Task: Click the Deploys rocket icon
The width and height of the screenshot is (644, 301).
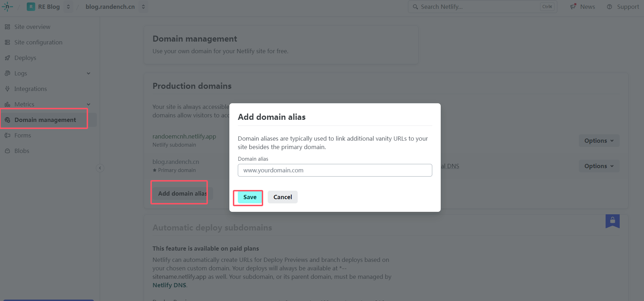Action: (7, 58)
